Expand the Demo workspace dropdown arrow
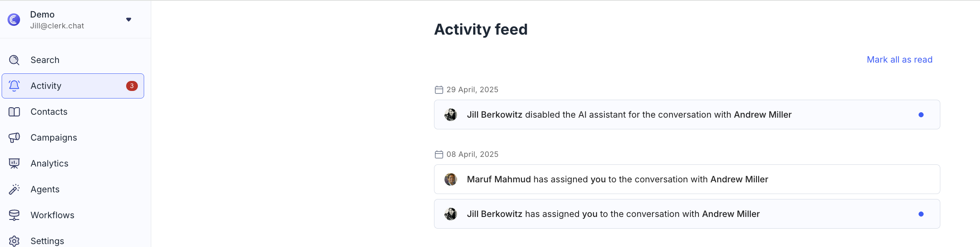The height and width of the screenshot is (247, 980). pos(129,20)
